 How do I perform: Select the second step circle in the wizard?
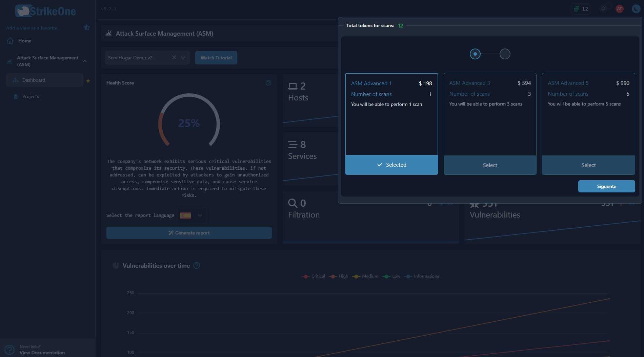[505, 54]
